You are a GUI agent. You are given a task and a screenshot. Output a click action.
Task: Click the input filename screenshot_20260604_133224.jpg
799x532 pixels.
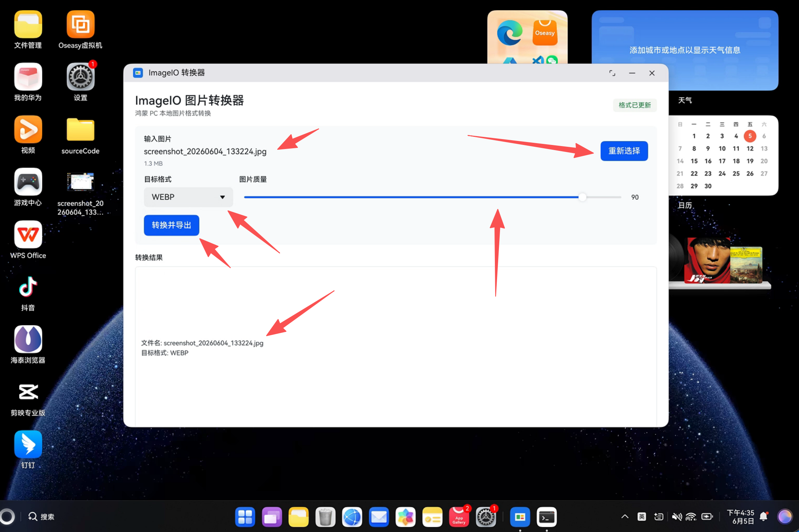[x=205, y=152]
